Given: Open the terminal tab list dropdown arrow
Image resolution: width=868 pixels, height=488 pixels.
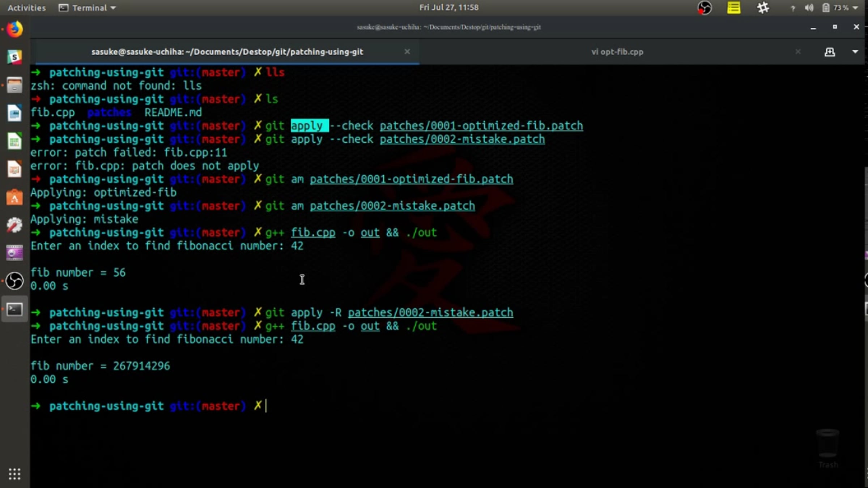Looking at the screenshot, I should (855, 52).
